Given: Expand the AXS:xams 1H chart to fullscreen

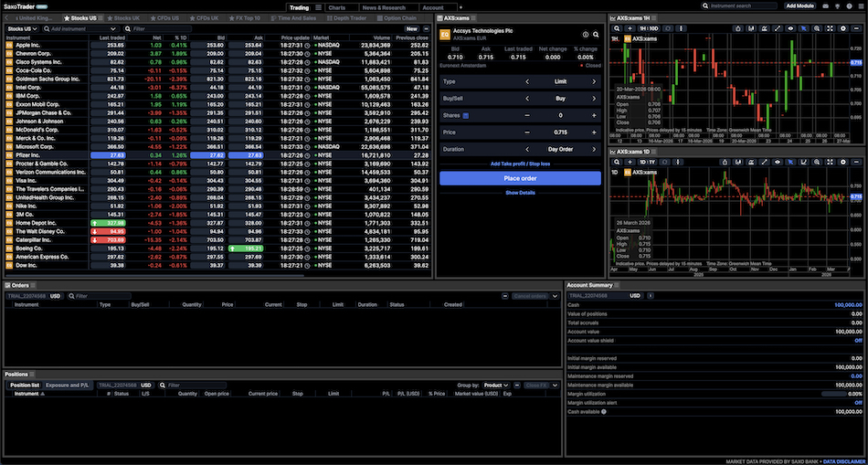Looking at the screenshot, I should pos(830,28).
